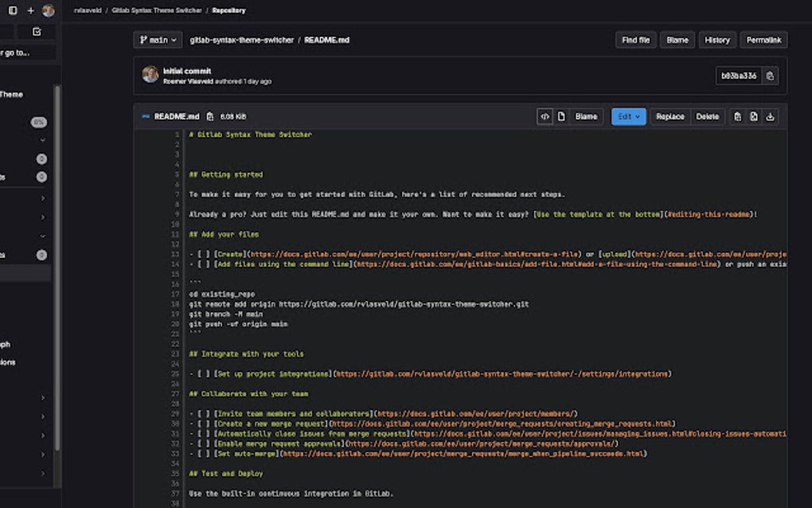Switch to source code view toggle
This screenshot has width=812, height=508.
point(545,116)
